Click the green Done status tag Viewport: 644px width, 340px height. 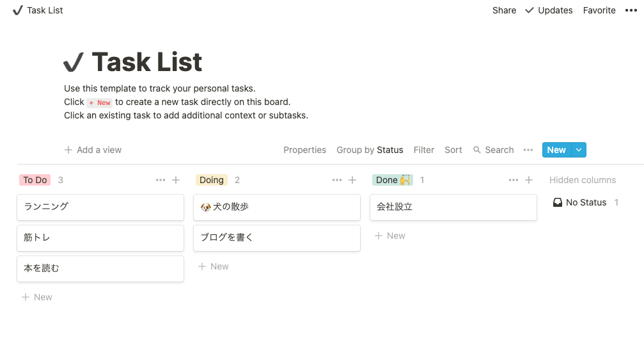pos(393,180)
